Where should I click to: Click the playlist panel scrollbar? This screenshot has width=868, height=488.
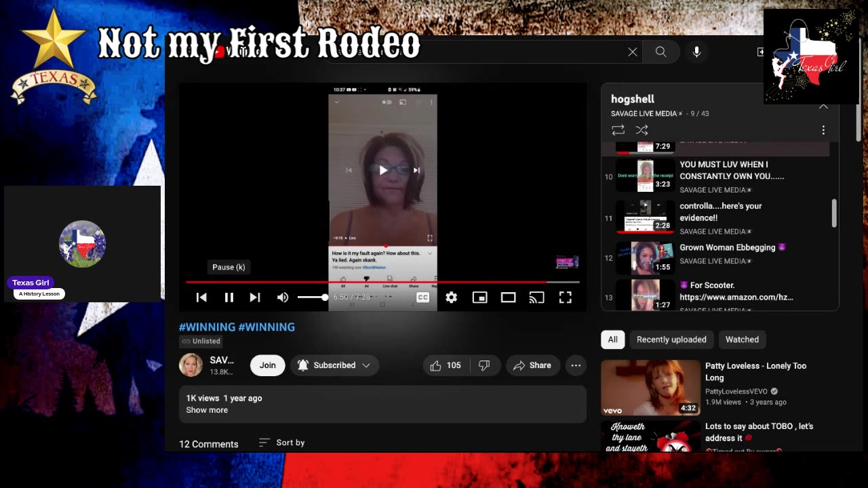coord(834,213)
